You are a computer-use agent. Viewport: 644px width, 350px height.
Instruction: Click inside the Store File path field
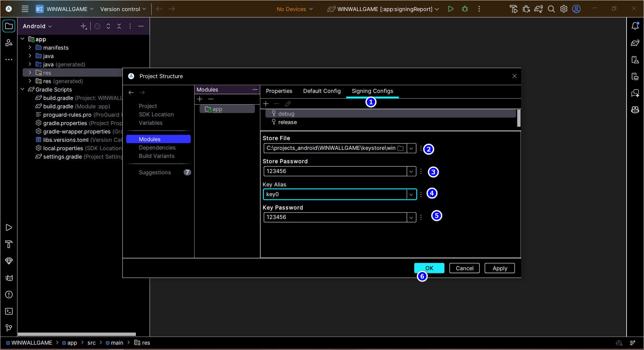pos(330,148)
